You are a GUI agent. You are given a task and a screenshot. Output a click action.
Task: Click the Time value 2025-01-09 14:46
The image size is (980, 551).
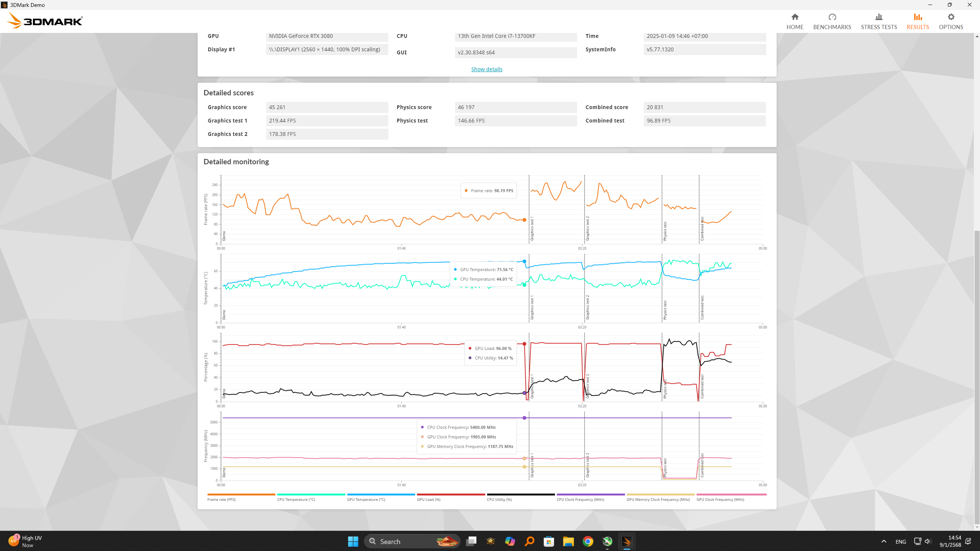[x=704, y=36]
